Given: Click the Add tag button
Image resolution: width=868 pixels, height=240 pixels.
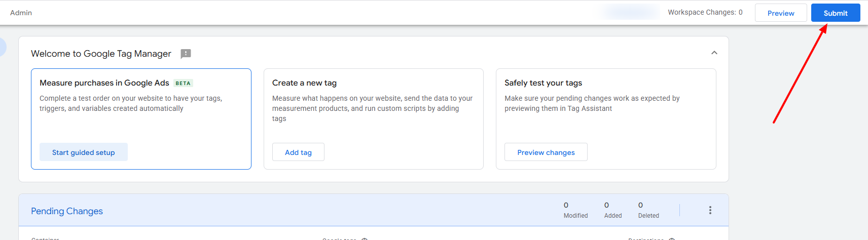Looking at the screenshot, I should coord(298,152).
